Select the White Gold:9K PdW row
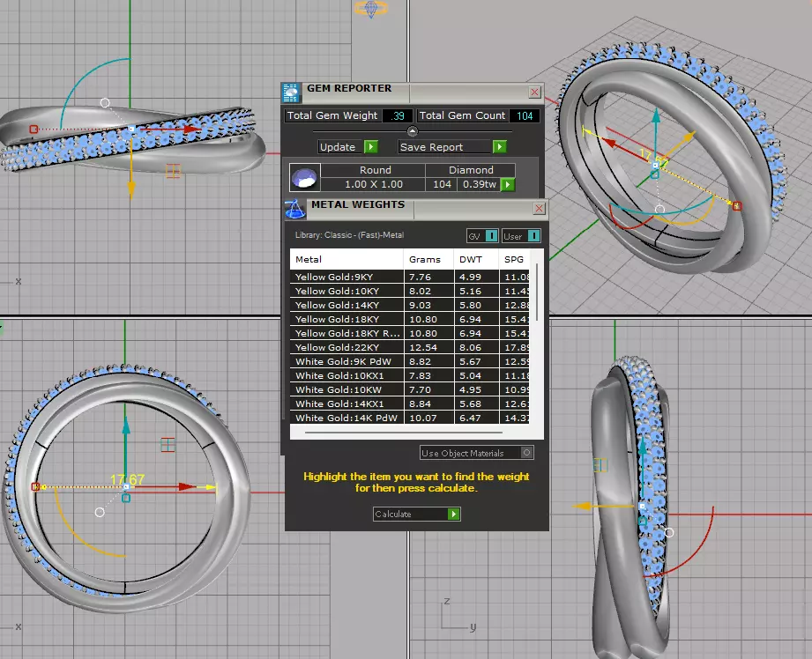The height and width of the screenshot is (659, 812). pyautogui.click(x=410, y=361)
